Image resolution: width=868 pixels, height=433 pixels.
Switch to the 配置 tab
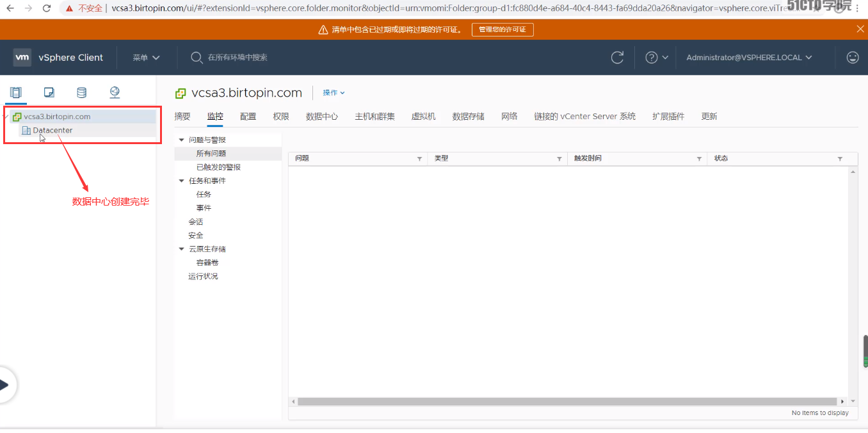248,117
